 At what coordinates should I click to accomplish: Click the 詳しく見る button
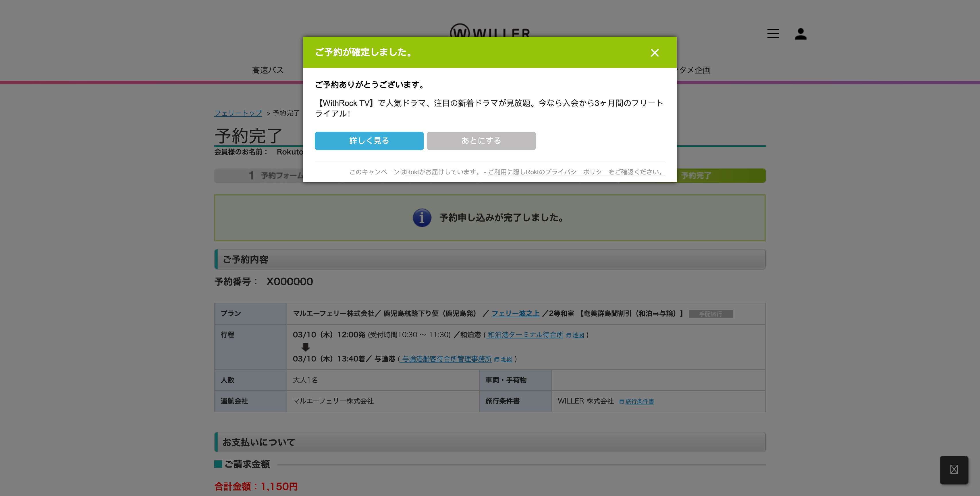(369, 141)
